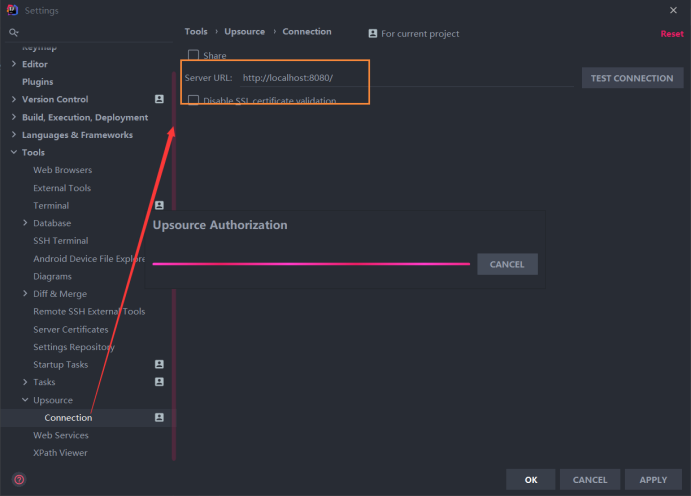Expand the Editor section

[14, 64]
